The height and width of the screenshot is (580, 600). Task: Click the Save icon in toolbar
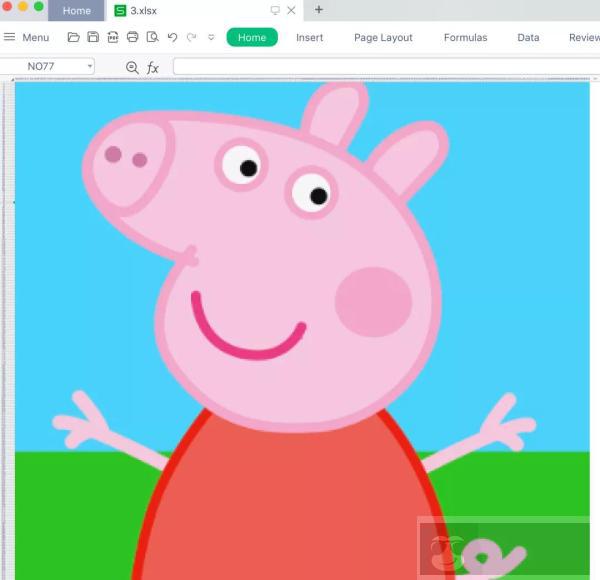point(93,37)
